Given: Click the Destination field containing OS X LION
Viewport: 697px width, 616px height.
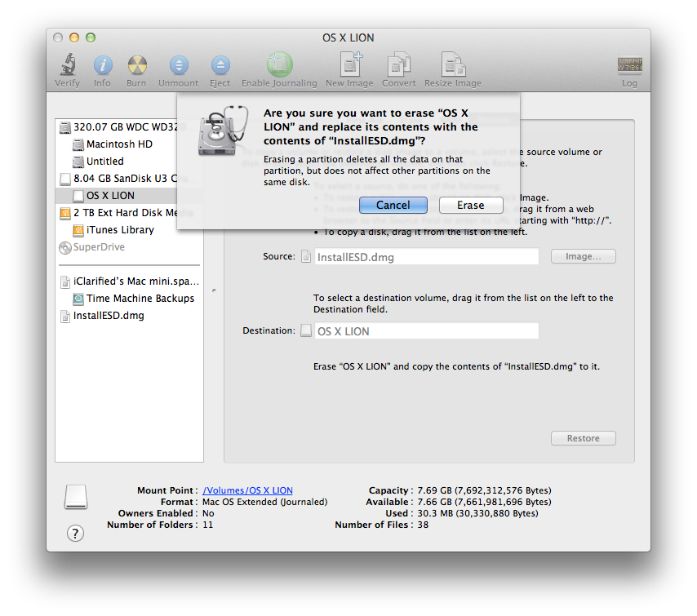Looking at the screenshot, I should pos(426,331).
